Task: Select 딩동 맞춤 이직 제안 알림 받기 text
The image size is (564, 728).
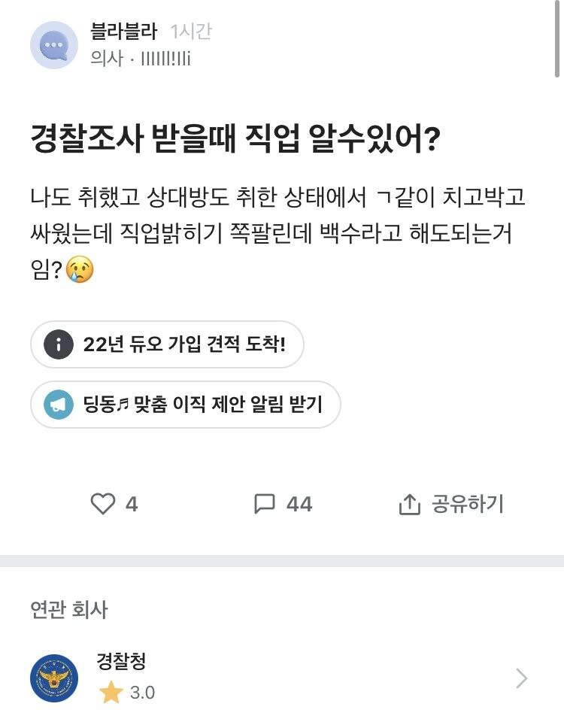Action: tap(203, 405)
